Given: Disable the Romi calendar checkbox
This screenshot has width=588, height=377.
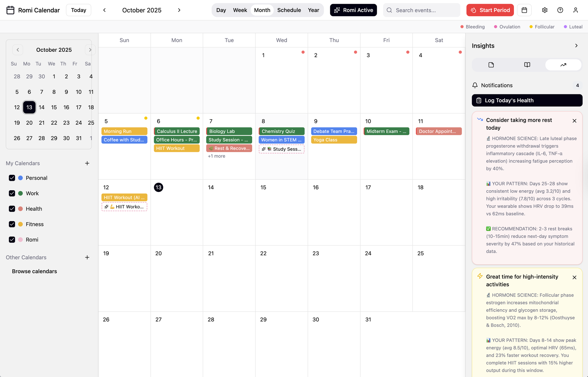Looking at the screenshot, I should click(x=12, y=240).
